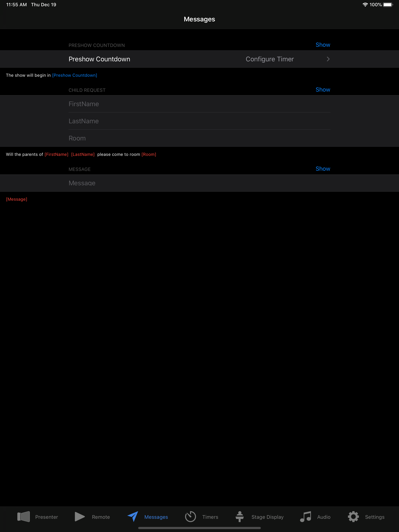
Task: Open the Preshow Countdown row
Action: coord(99,59)
